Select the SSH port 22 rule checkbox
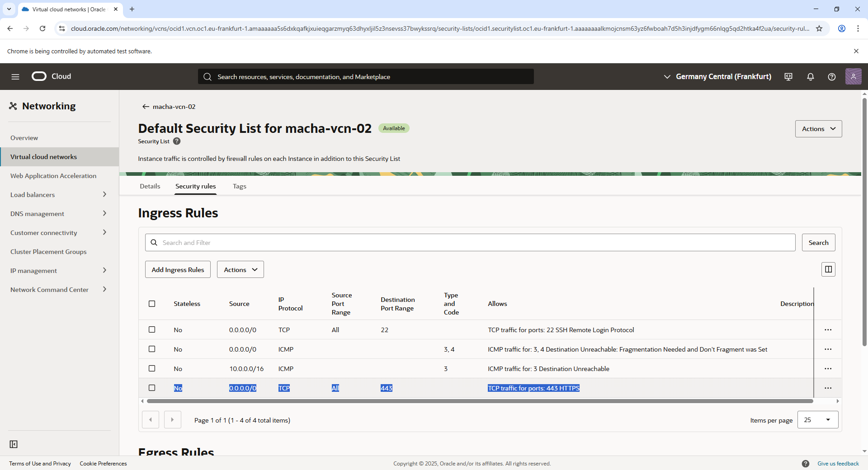Viewport: 868px width, 470px height. pos(152,330)
